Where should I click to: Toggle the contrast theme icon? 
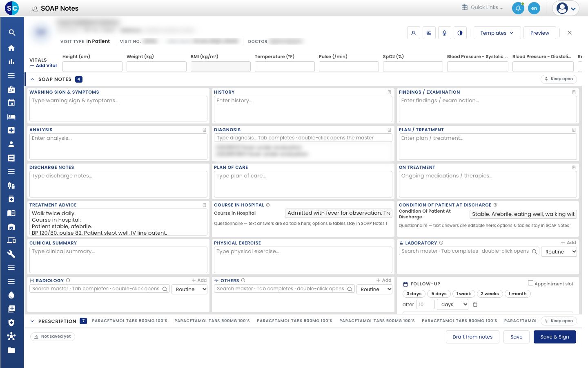click(x=460, y=33)
